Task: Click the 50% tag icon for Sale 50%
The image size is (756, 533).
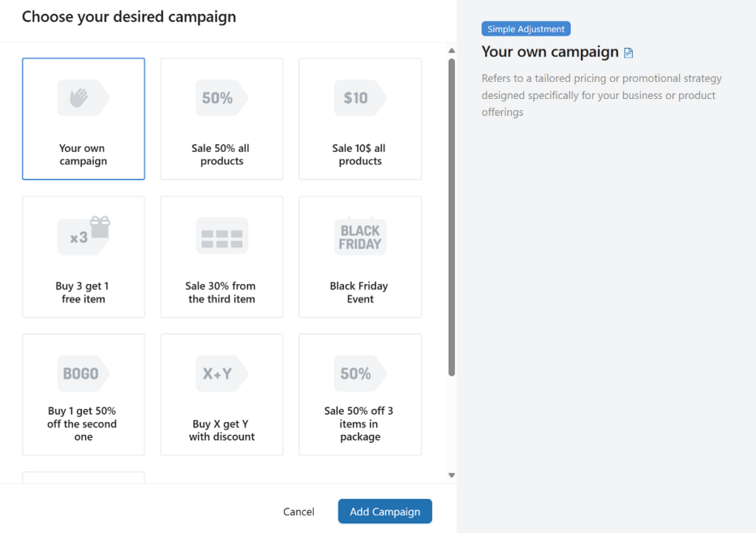Action: click(x=221, y=97)
